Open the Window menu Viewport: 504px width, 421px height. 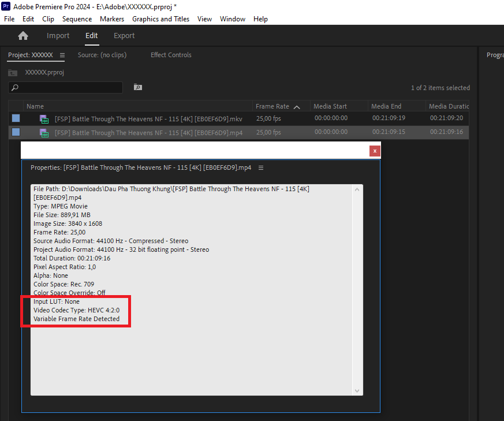[232, 18]
